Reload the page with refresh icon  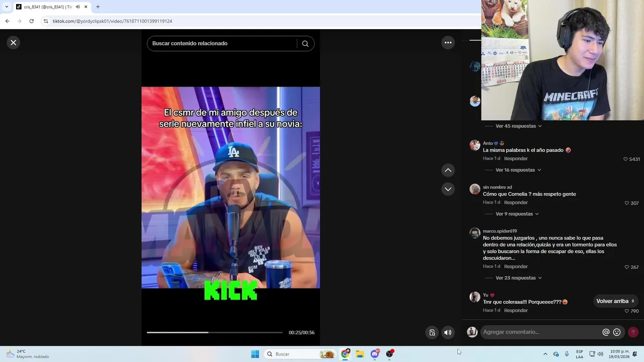[31, 21]
